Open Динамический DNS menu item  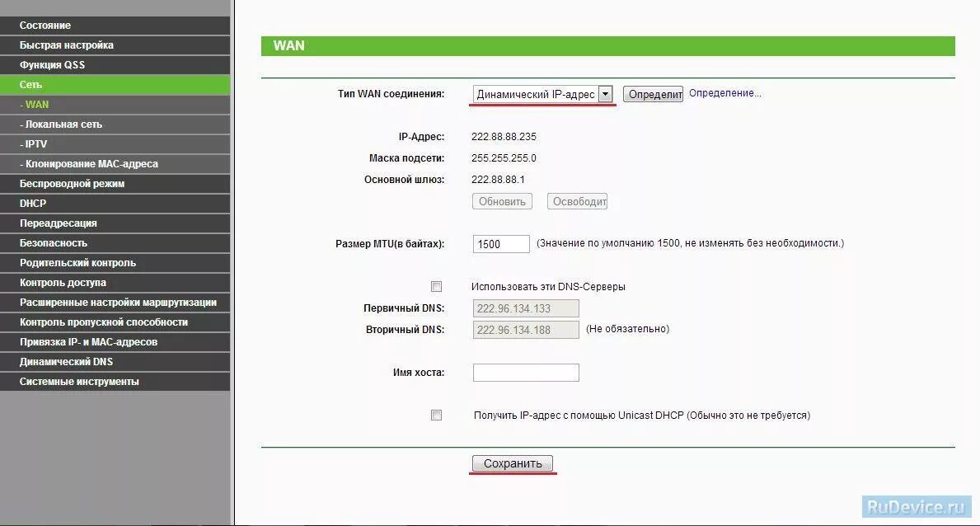pos(115,362)
